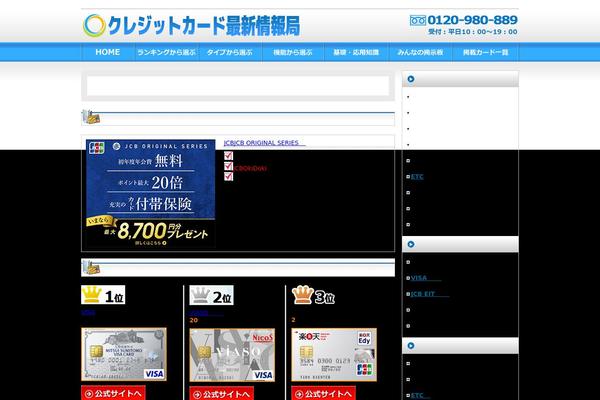Open the 基礎・応用知識 menu item
Screen dimensions: 600x400
coord(356,52)
